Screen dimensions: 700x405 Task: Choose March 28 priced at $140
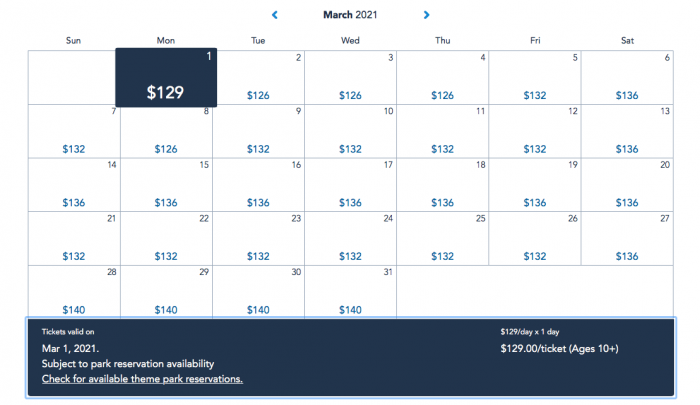pos(74,292)
